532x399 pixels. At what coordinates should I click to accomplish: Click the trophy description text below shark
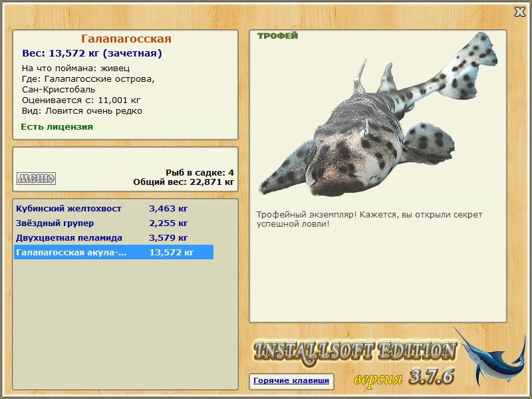pos(369,219)
